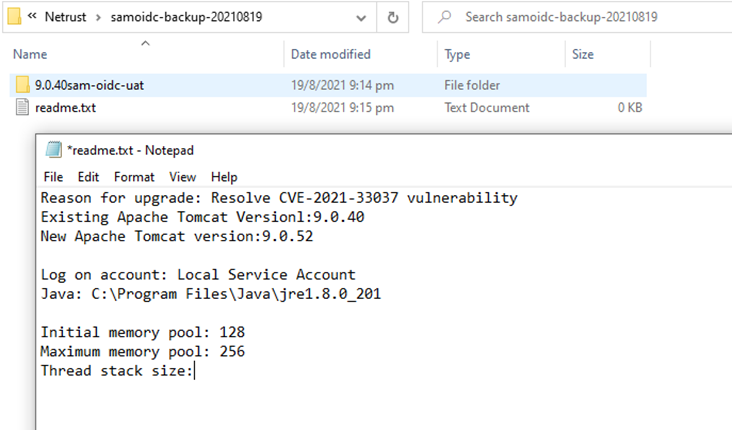Click the 0 KB size cell
732x430 pixels.
click(x=630, y=108)
